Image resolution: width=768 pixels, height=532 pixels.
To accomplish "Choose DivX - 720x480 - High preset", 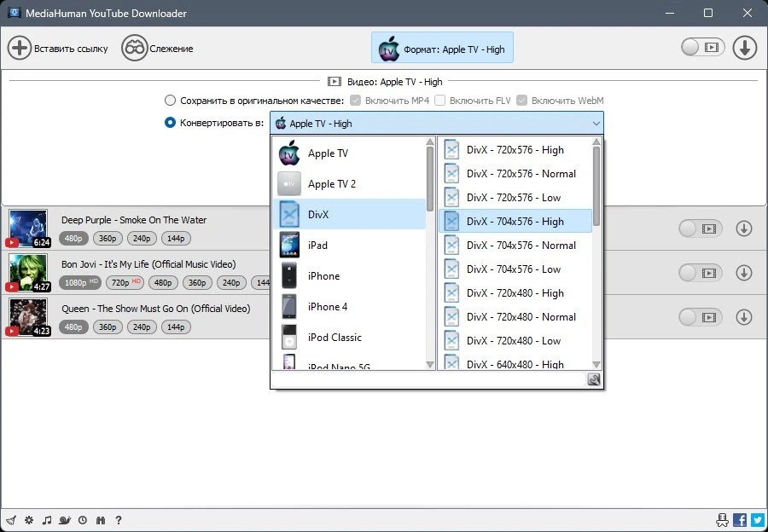I will point(515,293).
